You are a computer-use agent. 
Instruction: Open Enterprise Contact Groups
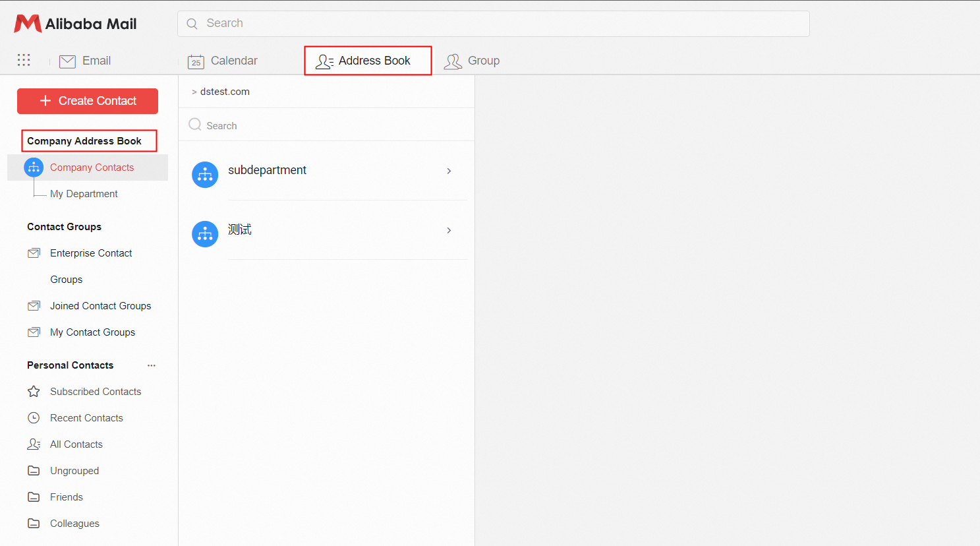click(x=91, y=266)
